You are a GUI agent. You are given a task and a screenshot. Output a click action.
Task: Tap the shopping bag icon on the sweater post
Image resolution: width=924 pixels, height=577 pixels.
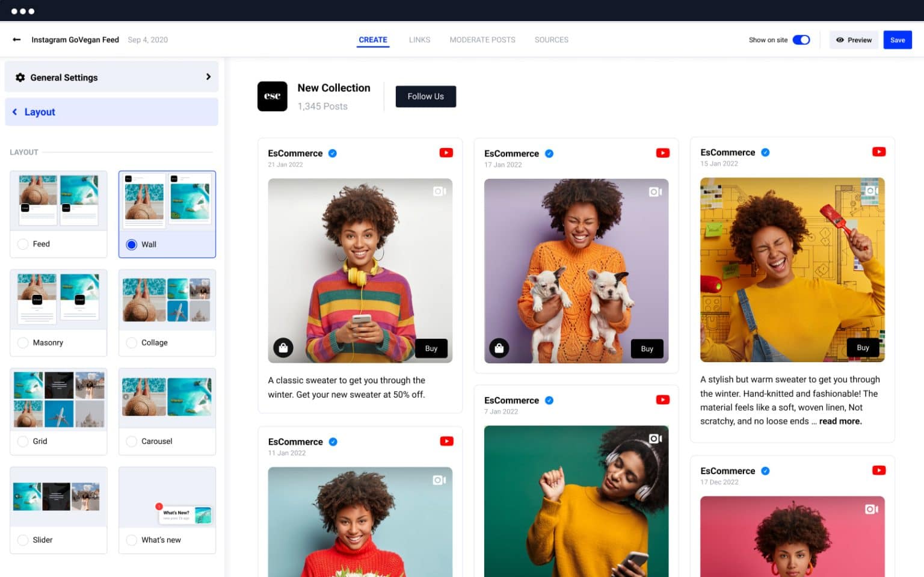tap(283, 348)
